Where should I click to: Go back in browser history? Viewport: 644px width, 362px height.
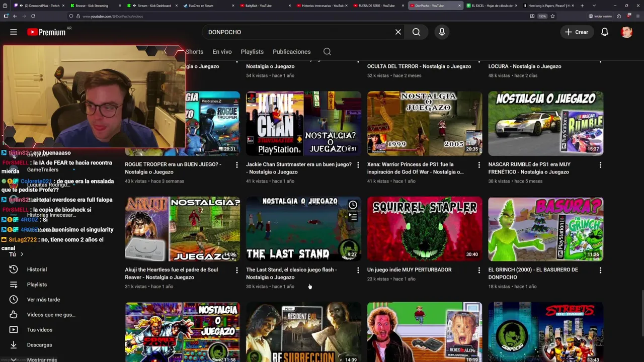15,16
